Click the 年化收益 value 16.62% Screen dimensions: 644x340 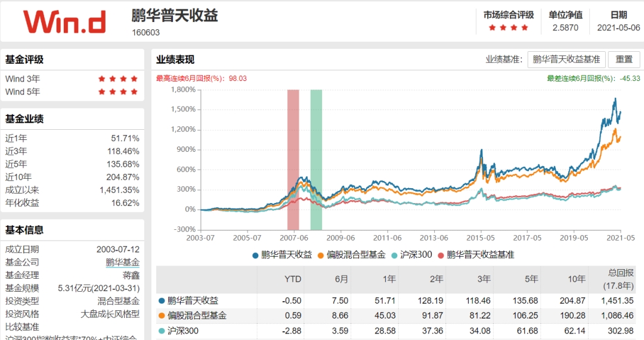pyautogui.click(x=125, y=203)
